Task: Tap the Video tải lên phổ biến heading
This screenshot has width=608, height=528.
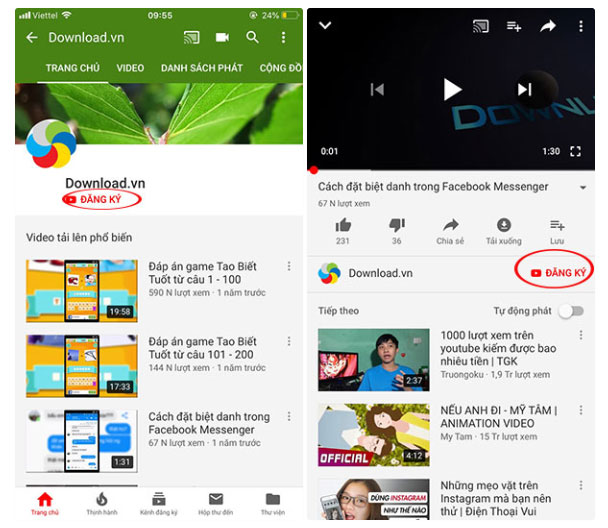Action: coord(79,238)
